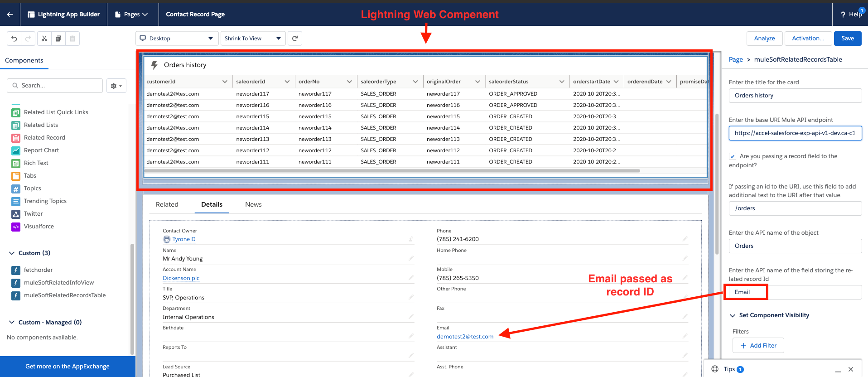
Task: Switch to the News tab
Action: 254,205
